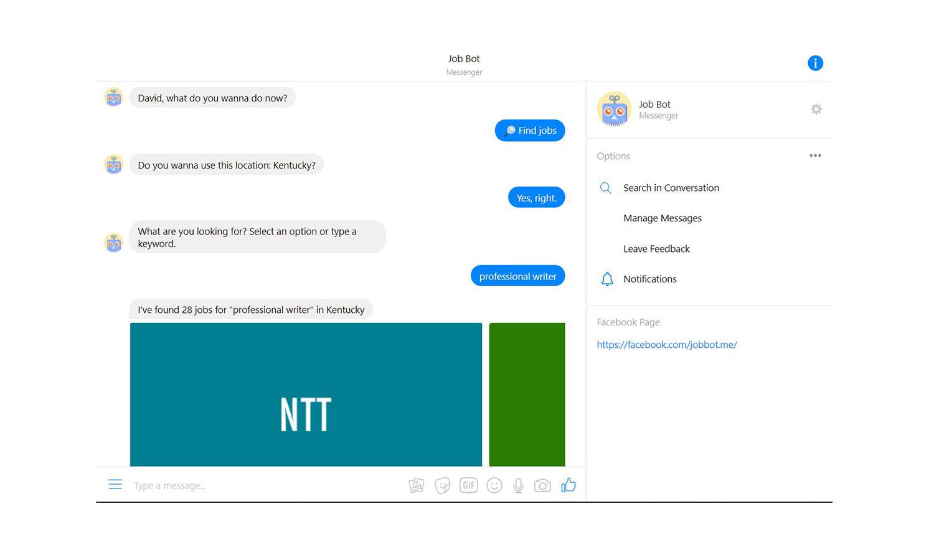Toggle the blue info panel icon
This screenshot has width=934, height=560.
pyautogui.click(x=815, y=63)
